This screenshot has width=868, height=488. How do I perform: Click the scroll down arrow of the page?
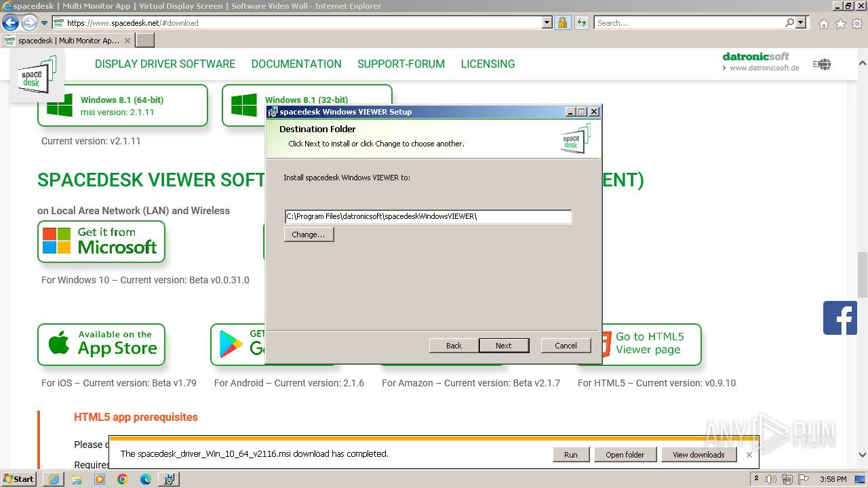[862, 455]
